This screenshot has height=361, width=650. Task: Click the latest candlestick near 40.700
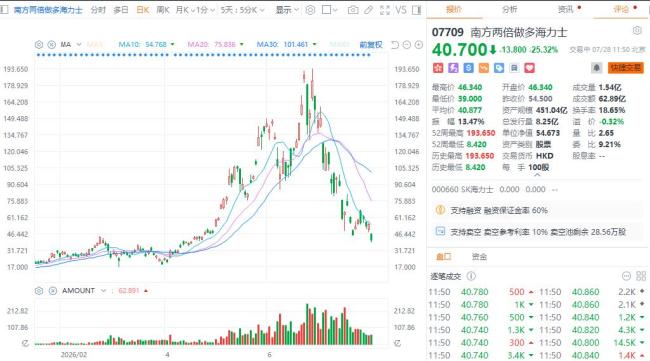pos(371,237)
